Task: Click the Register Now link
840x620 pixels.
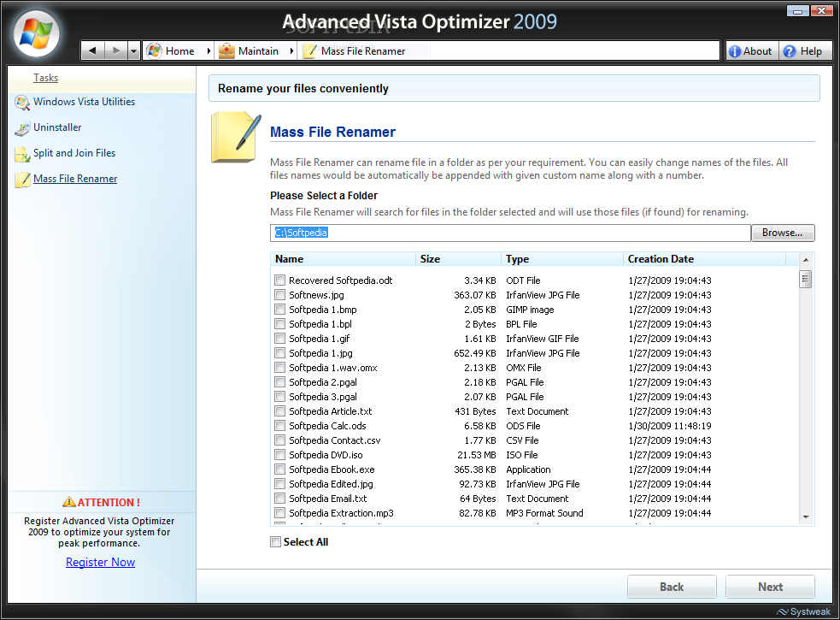Action: point(100,562)
